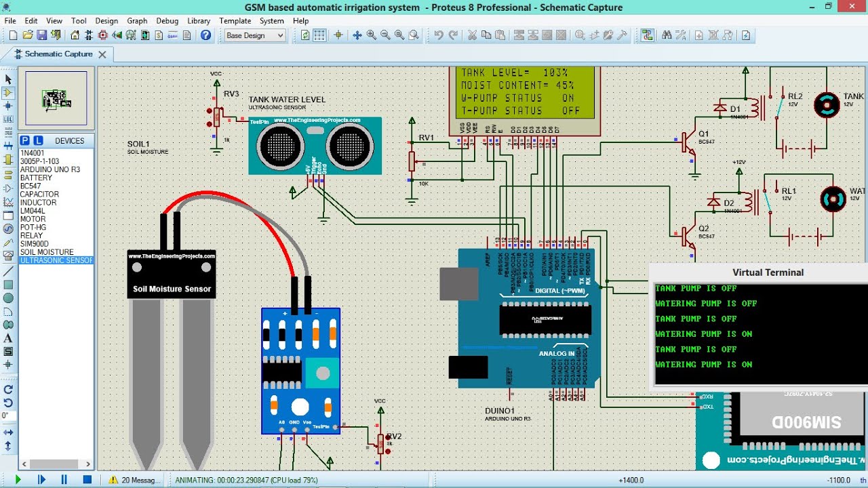Viewport: 868px width, 488px height.
Task: Center the view with the blue cross-arrows icon
Action: click(x=357, y=35)
